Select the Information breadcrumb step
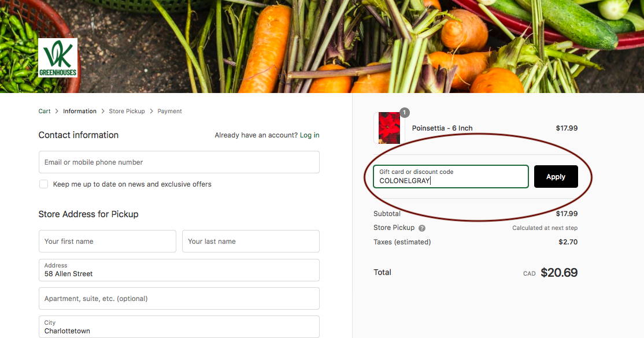The width and height of the screenshot is (644, 338). click(x=80, y=112)
